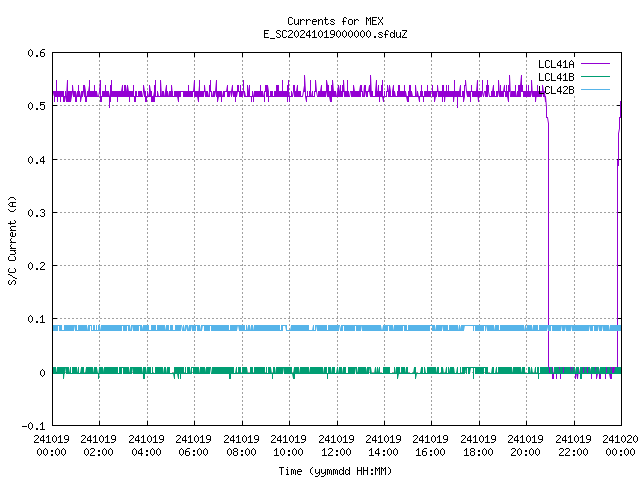640x480 pixels.
Task: Click the filename 'E_SC20241019000000.sfduZ'
Action: [x=335, y=34]
